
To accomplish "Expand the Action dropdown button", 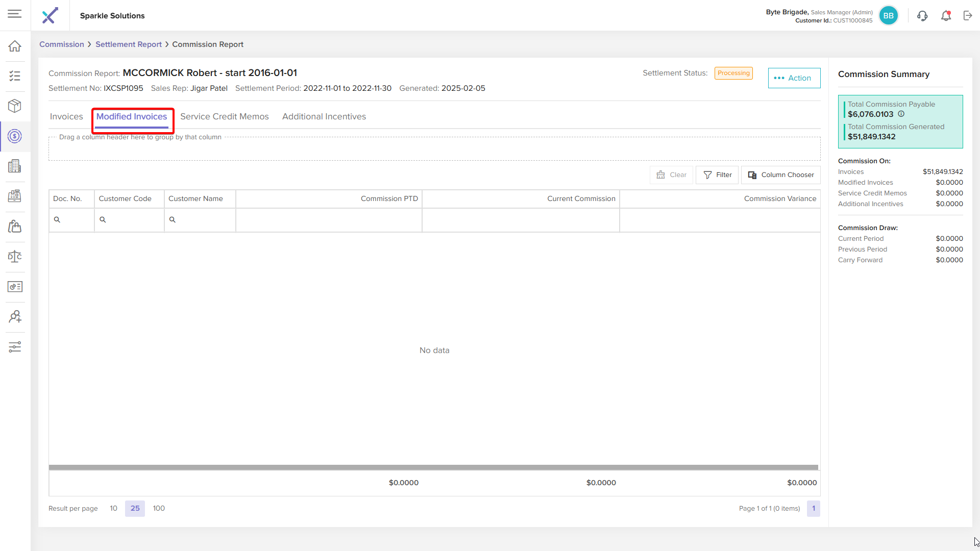I will point(794,78).
